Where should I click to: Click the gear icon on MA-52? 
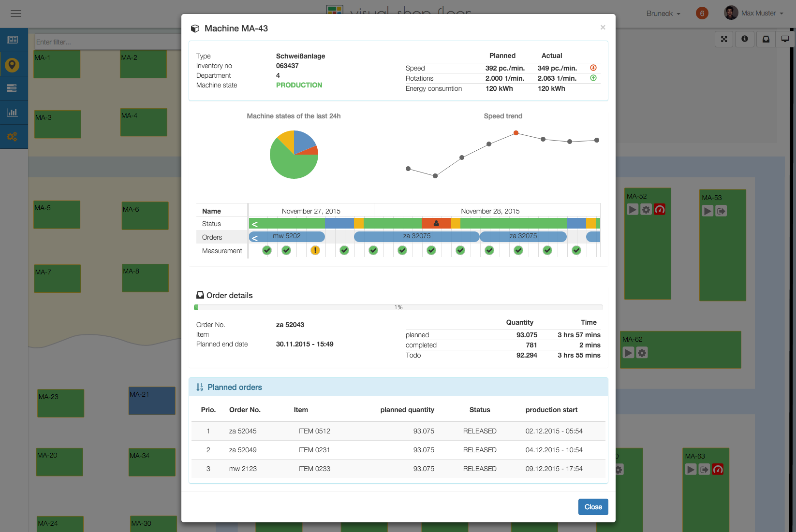point(646,209)
